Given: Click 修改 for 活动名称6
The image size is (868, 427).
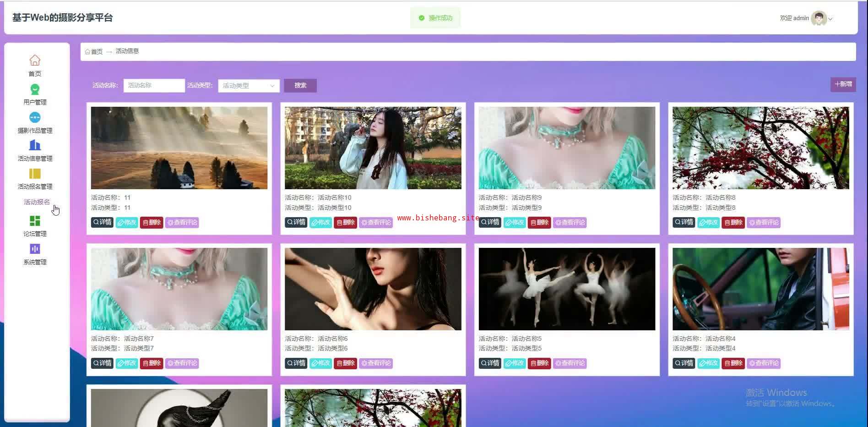Looking at the screenshot, I should [320, 363].
